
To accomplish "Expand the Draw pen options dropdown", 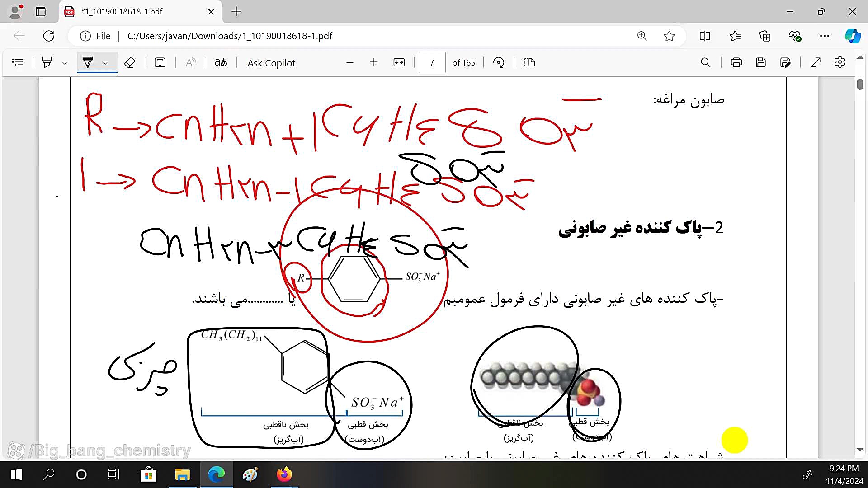I will click(105, 63).
